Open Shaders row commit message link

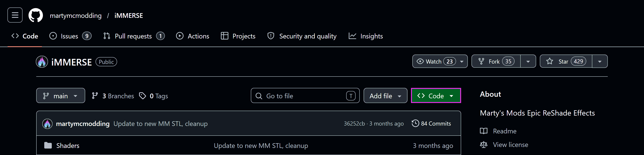point(261,146)
